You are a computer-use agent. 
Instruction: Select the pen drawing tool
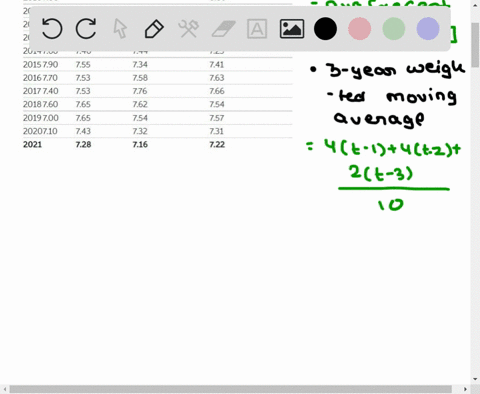[154, 29]
